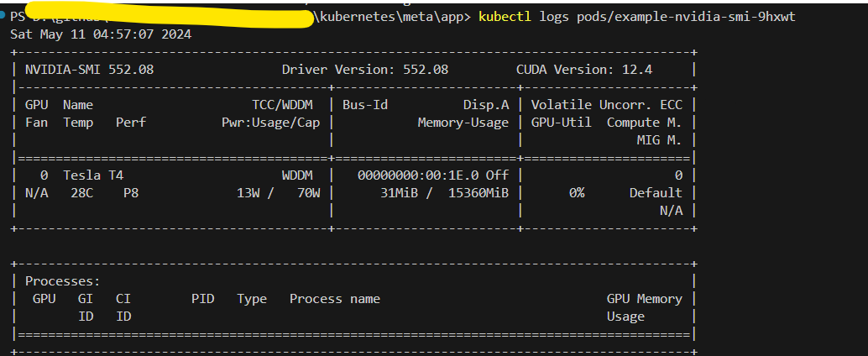Click the Default compute mode value
Image resolution: width=868 pixels, height=356 pixels.
656,192
